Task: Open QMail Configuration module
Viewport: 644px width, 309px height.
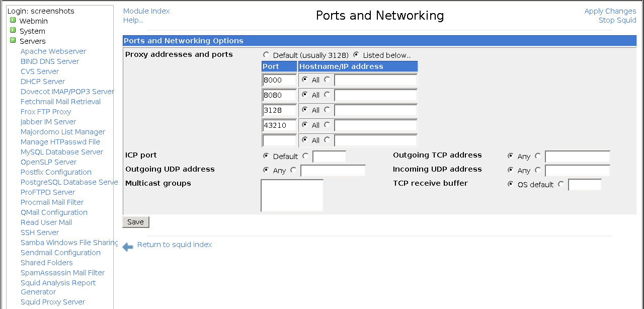Action: tap(54, 212)
